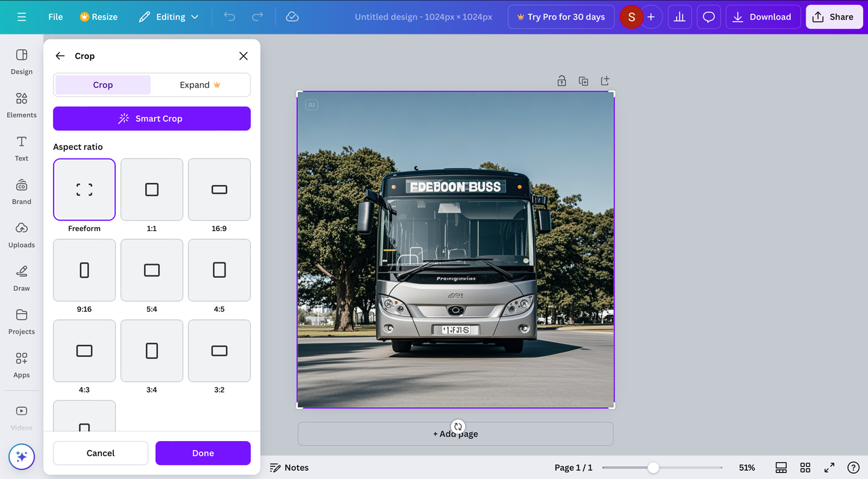Open the Apps sidebar panel

tap(22, 365)
